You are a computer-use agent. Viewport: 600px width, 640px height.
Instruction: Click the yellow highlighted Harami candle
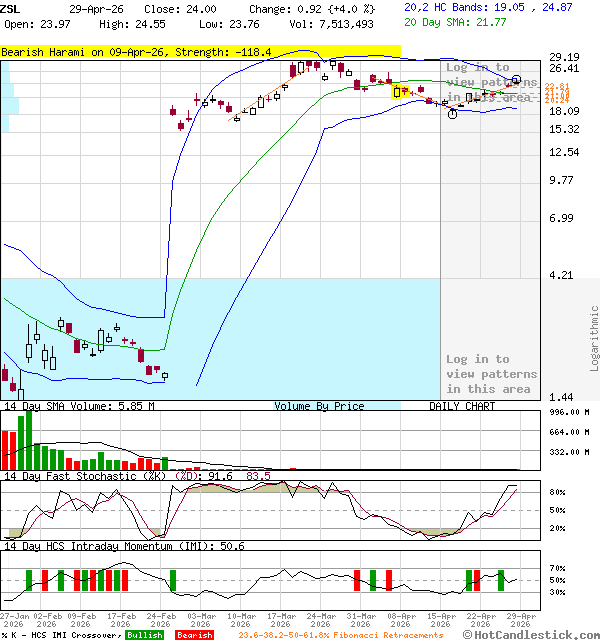(x=401, y=92)
